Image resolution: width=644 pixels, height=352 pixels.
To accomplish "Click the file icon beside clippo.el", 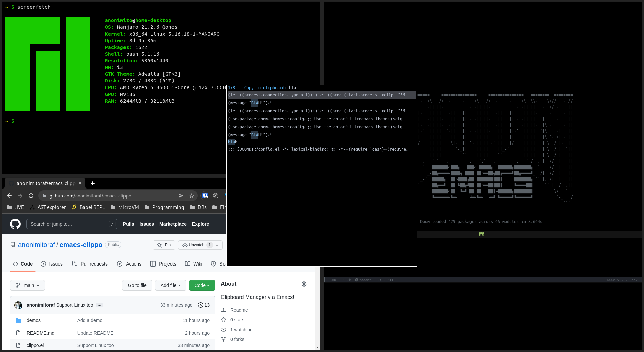I will [x=18, y=345].
